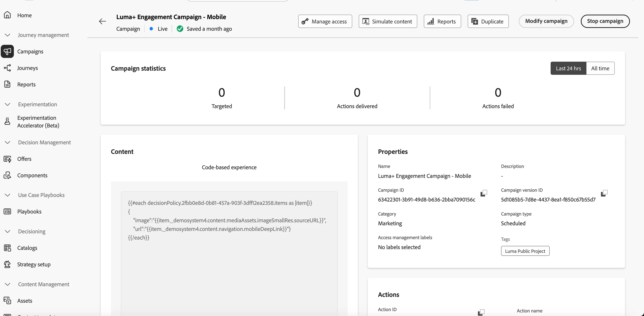Go back with the left arrow
The image size is (644, 316).
point(102,22)
